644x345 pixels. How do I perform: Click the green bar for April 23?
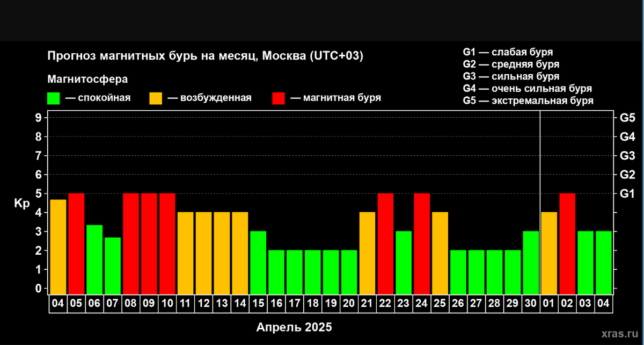(404, 262)
